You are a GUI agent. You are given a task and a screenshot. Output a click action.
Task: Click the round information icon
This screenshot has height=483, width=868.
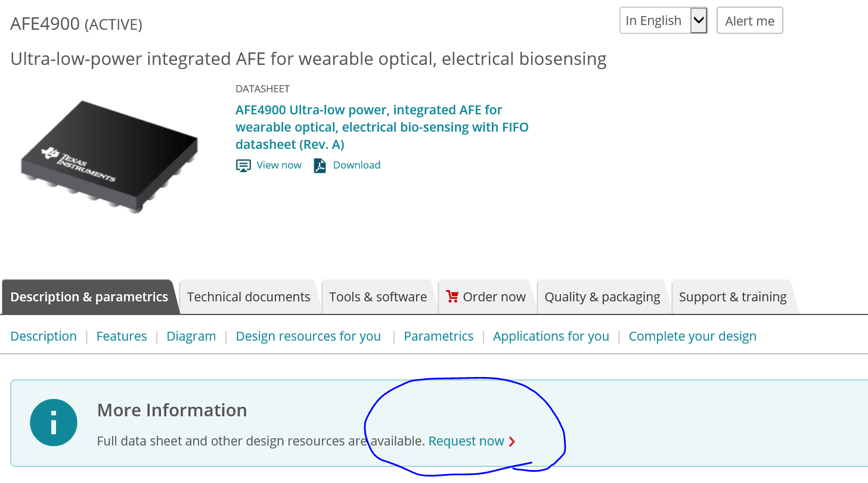coord(54,422)
